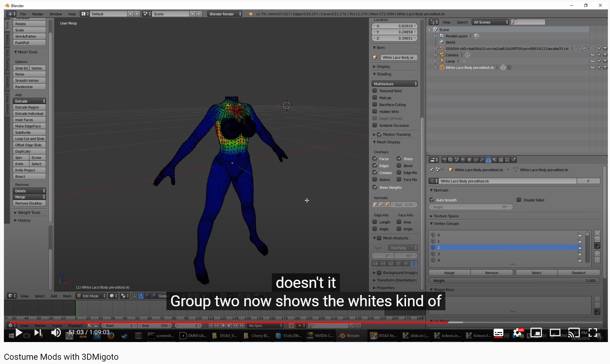The height and width of the screenshot is (364, 610).
Task: Enable Textured Solid checkbox
Action: [375, 91]
